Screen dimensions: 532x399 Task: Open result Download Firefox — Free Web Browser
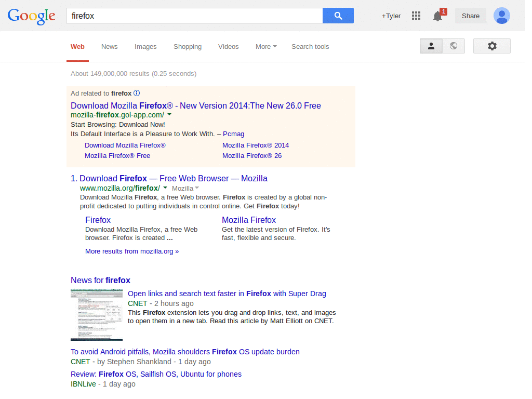174,178
